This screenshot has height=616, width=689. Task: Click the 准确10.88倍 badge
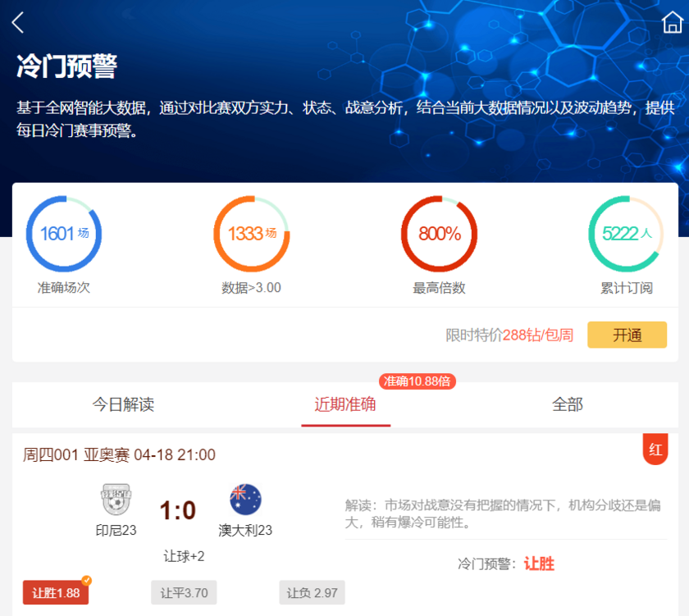(x=418, y=381)
